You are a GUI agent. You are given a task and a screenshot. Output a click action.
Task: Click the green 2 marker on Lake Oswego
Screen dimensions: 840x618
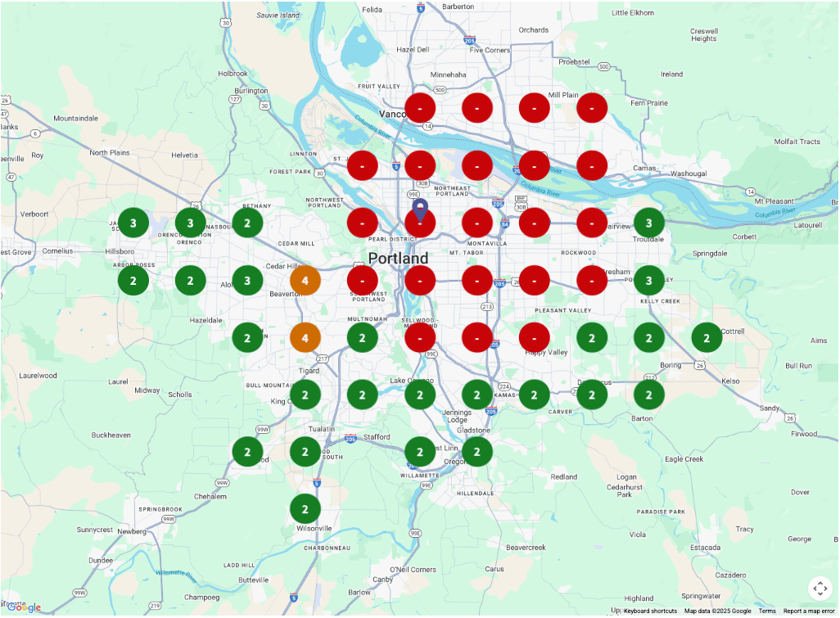(420, 395)
